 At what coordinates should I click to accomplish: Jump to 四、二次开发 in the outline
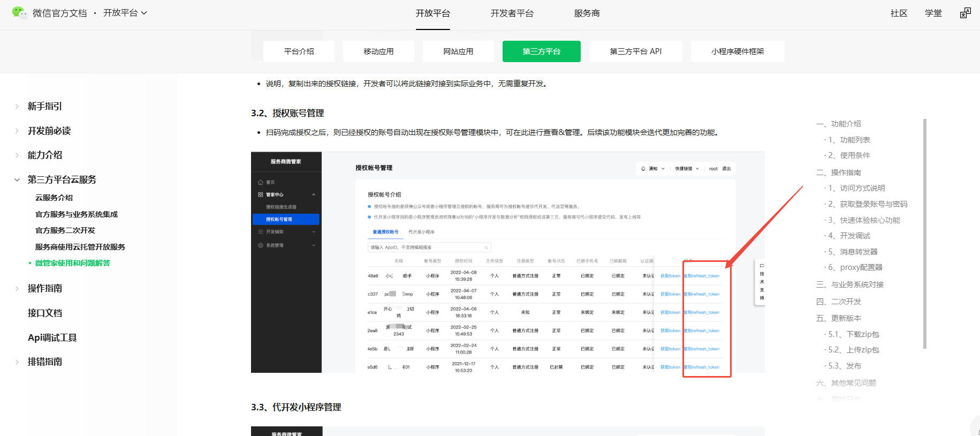839,302
